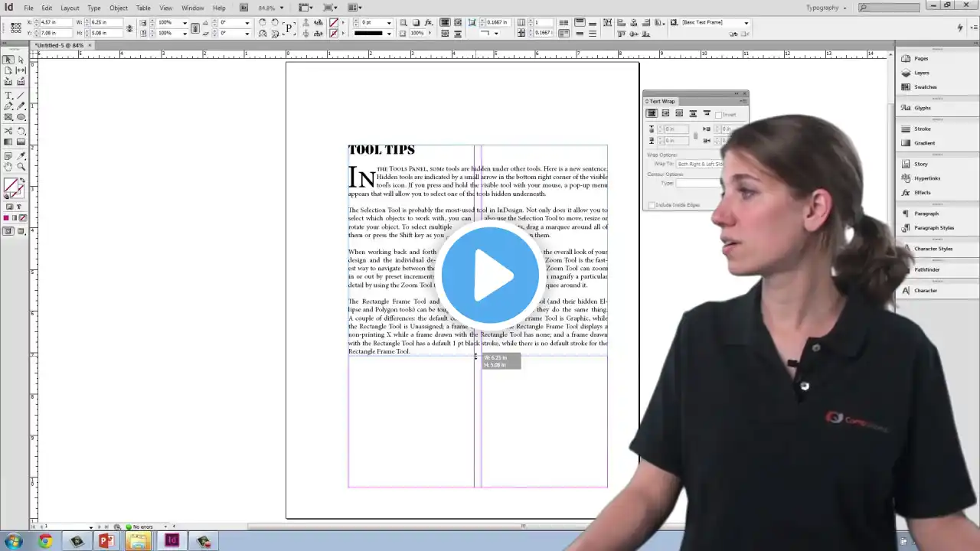Open the Typography workspace dropdown
Screen dimensions: 980x551
pos(827,8)
